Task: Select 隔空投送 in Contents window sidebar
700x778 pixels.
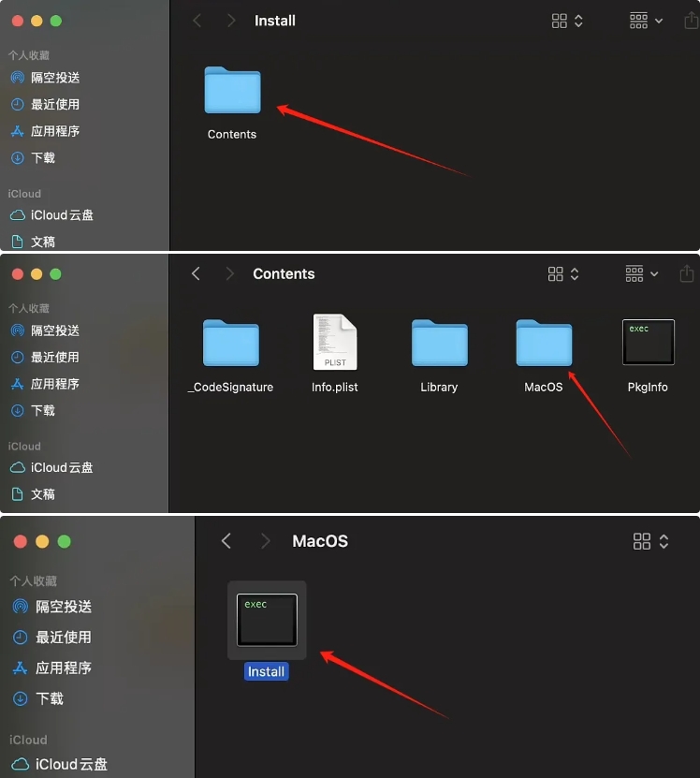Action: [x=45, y=330]
